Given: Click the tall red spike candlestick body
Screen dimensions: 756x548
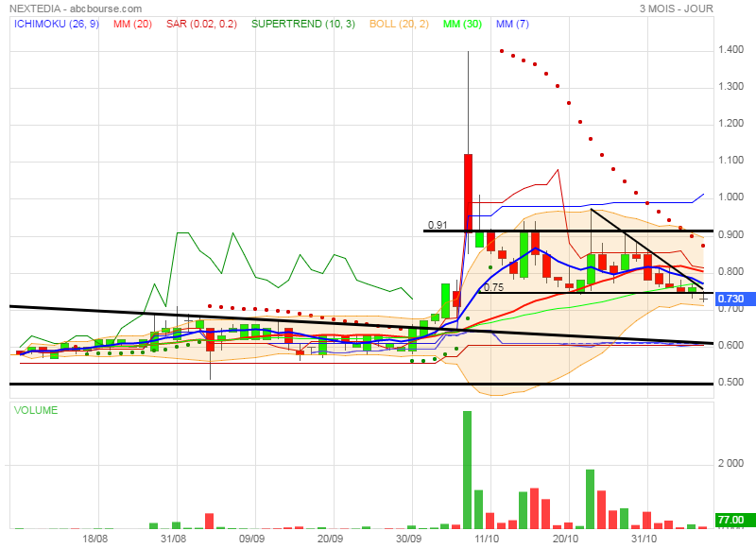Looking at the screenshot, I should click(x=468, y=193).
